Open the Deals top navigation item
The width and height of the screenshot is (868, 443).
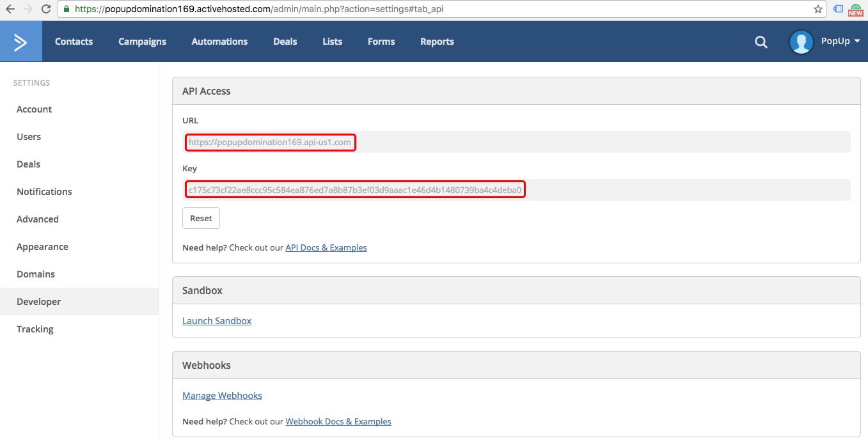[x=285, y=42]
